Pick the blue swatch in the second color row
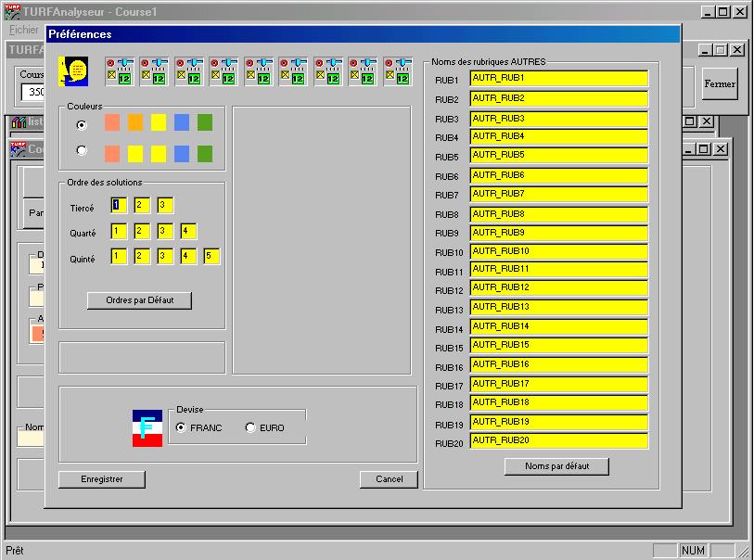 (x=181, y=154)
